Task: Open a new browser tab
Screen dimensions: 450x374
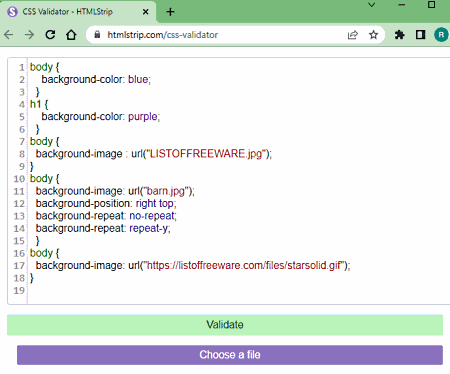Action: (x=170, y=12)
